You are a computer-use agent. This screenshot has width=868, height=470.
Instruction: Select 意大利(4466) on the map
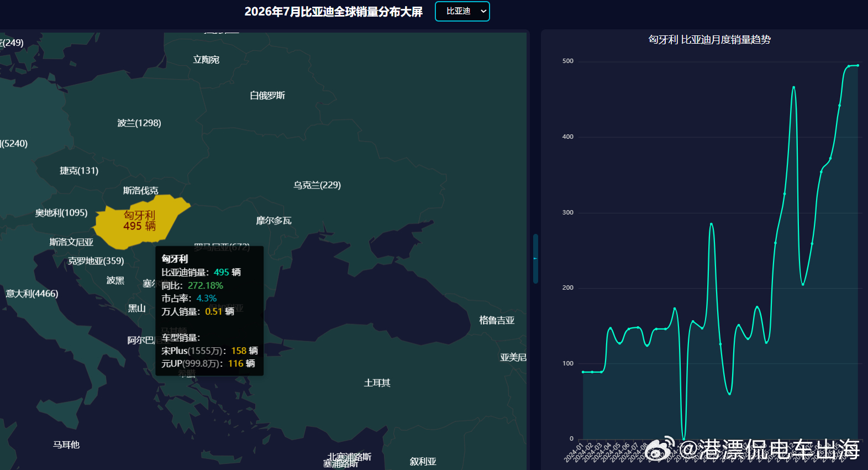tap(32, 294)
